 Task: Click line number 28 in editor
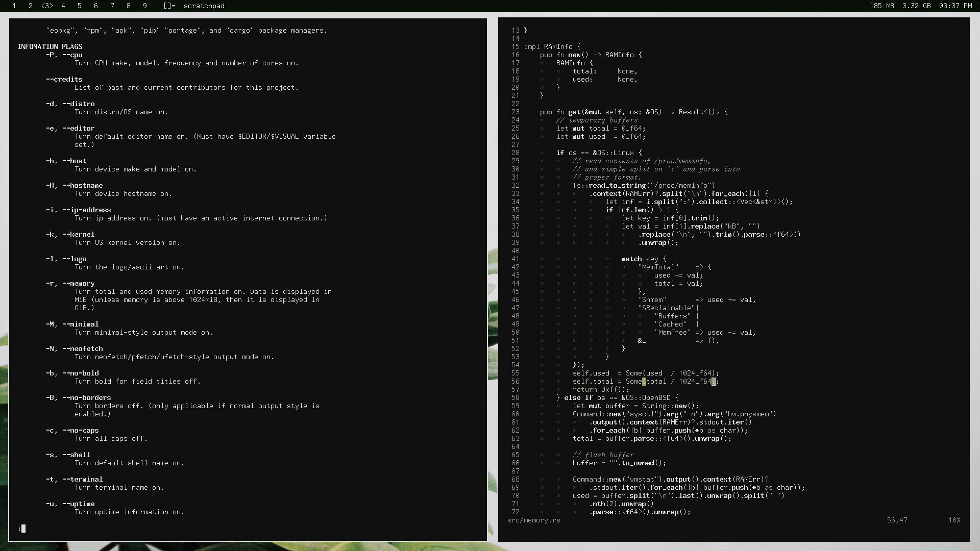[x=516, y=153]
